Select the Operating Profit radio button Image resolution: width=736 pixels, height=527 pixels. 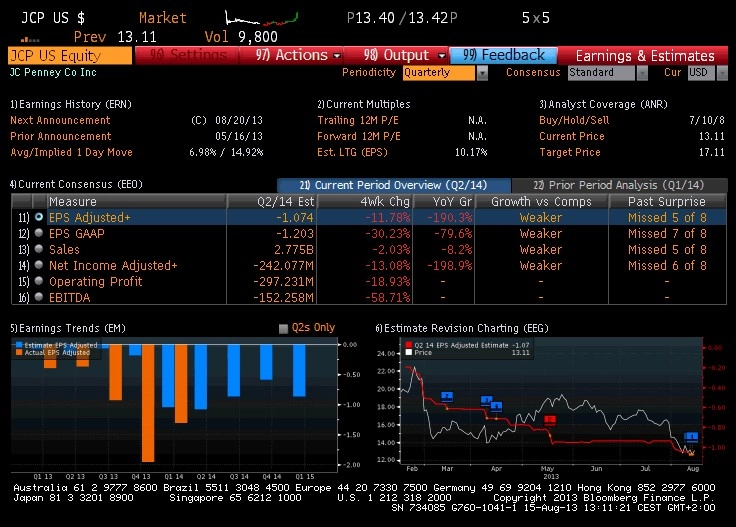pos(39,281)
